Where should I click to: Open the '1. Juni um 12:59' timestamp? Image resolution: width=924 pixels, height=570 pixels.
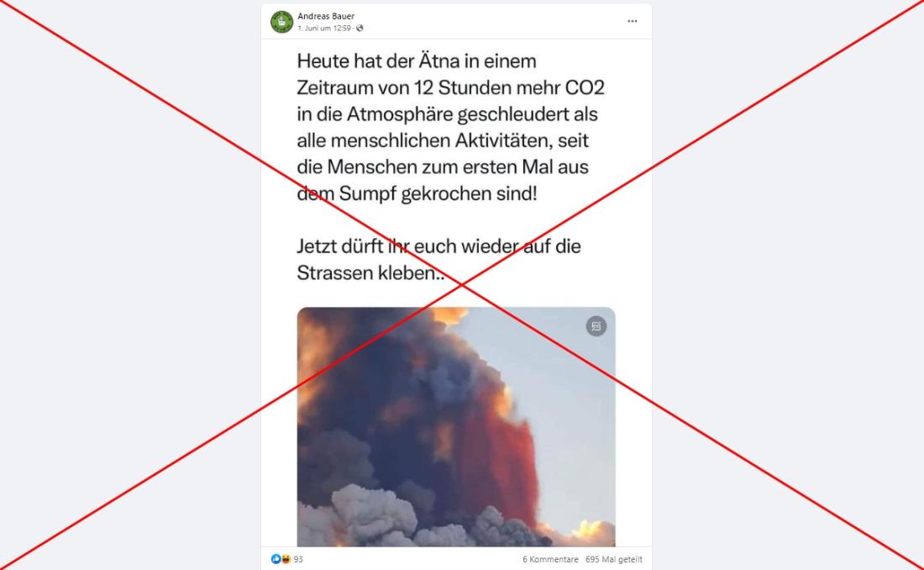click(324, 29)
